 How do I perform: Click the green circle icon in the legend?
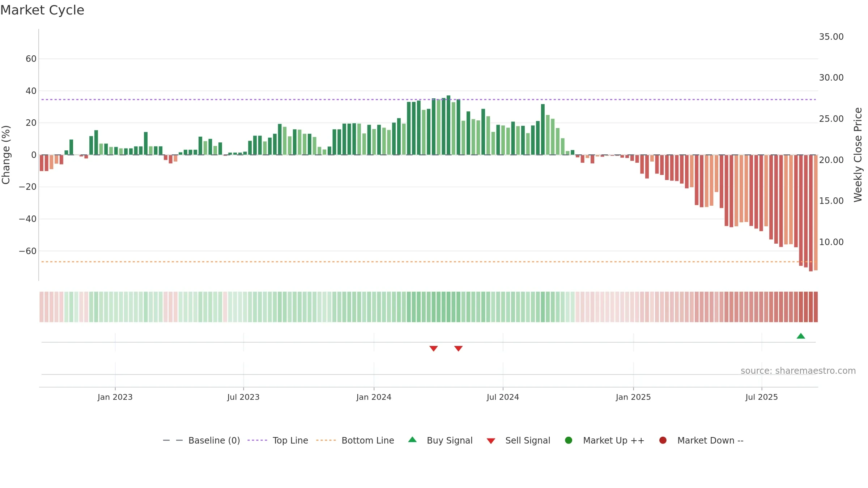pyautogui.click(x=569, y=440)
